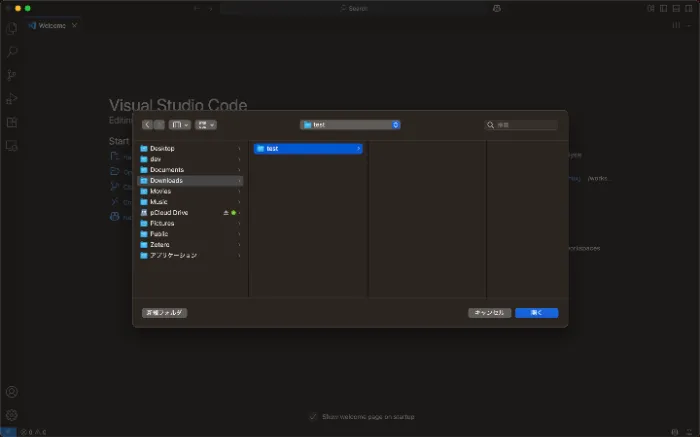Open Source Control view in activity bar
Image resolution: width=700 pixels, height=437 pixels.
[12, 75]
